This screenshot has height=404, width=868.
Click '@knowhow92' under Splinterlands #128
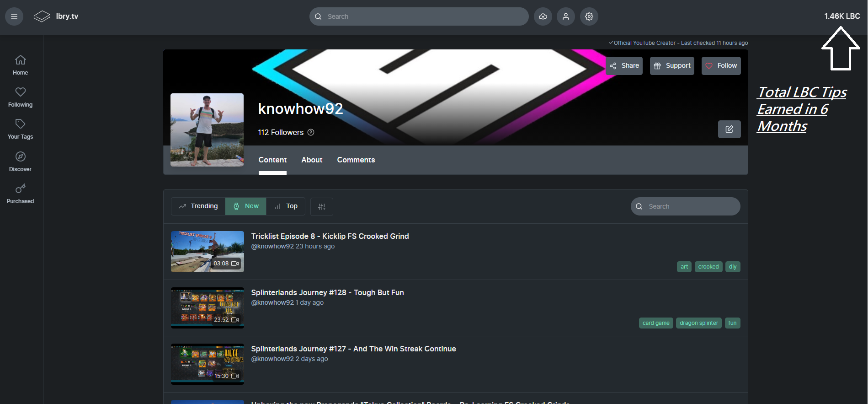pyautogui.click(x=272, y=302)
